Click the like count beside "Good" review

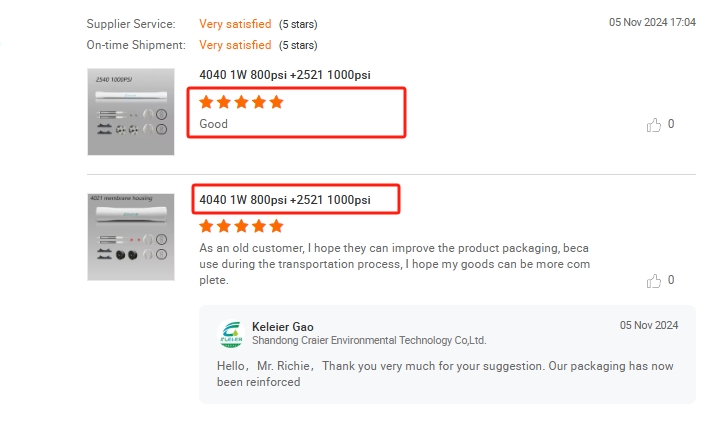pyautogui.click(x=671, y=124)
